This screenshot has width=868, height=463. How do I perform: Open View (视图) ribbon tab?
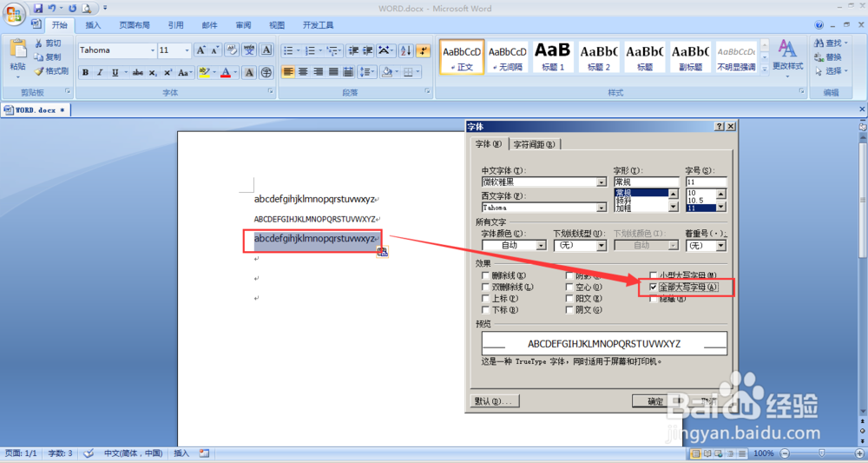tap(277, 25)
